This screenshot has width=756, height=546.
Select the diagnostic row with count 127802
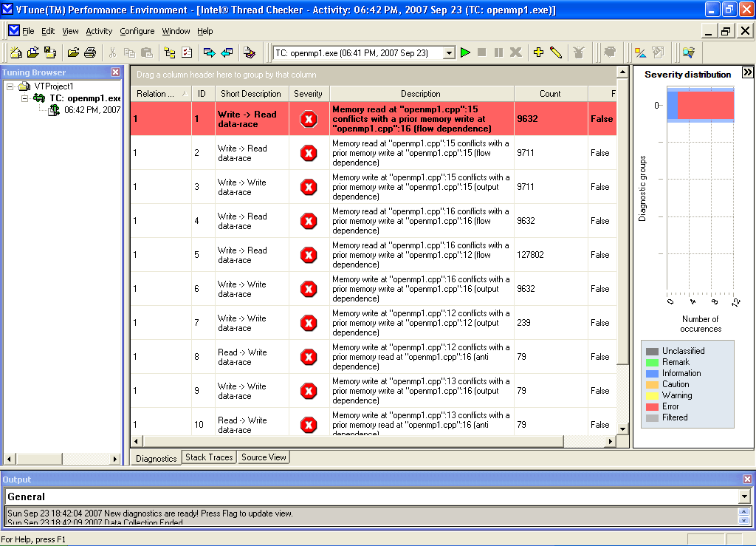tap(374, 255)
